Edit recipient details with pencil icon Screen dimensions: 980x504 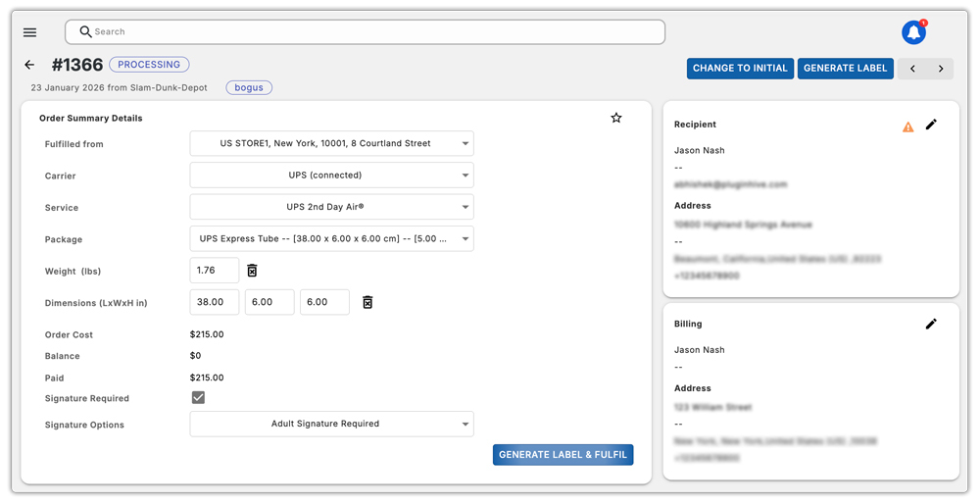(931, 125)
